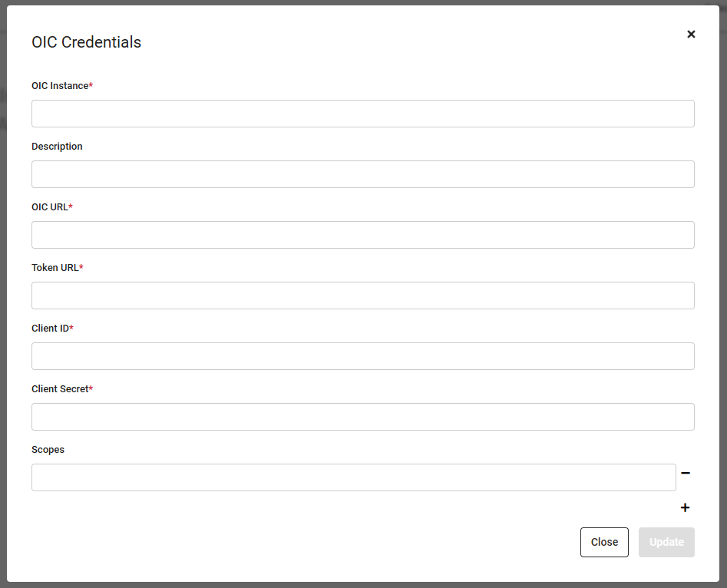Focus the Client ID text field

pos(363,357)
